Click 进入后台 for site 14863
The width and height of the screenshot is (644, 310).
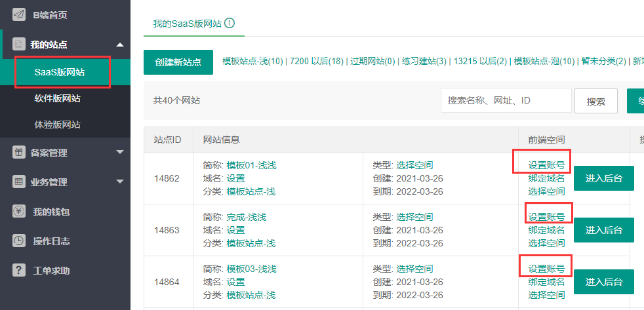[603, 230]
